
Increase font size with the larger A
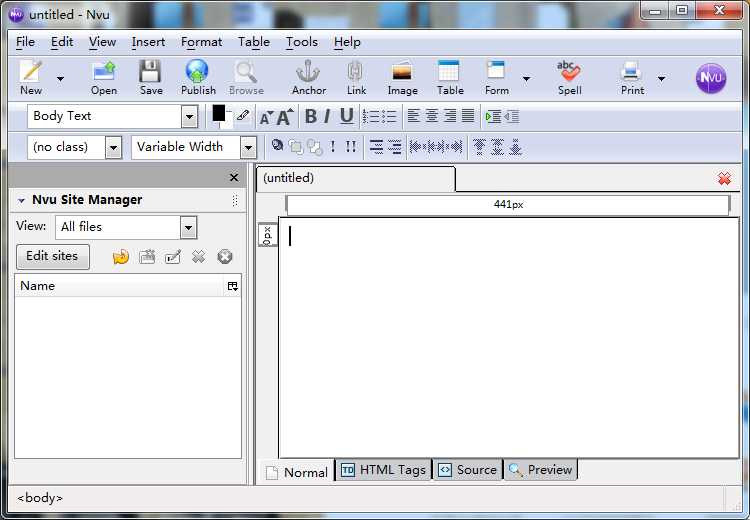(284, 117)
